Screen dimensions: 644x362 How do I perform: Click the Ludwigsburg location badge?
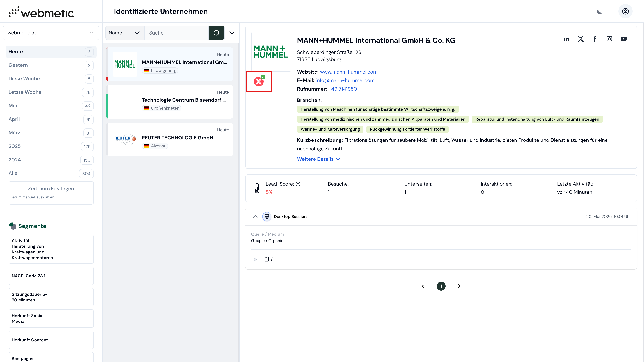pos(160,70)
